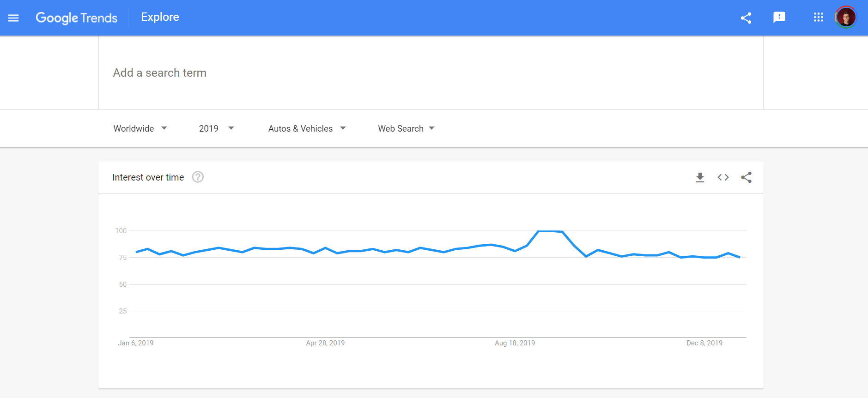Click the share icon in the header
868x398 pixels.
click(746, 18)
